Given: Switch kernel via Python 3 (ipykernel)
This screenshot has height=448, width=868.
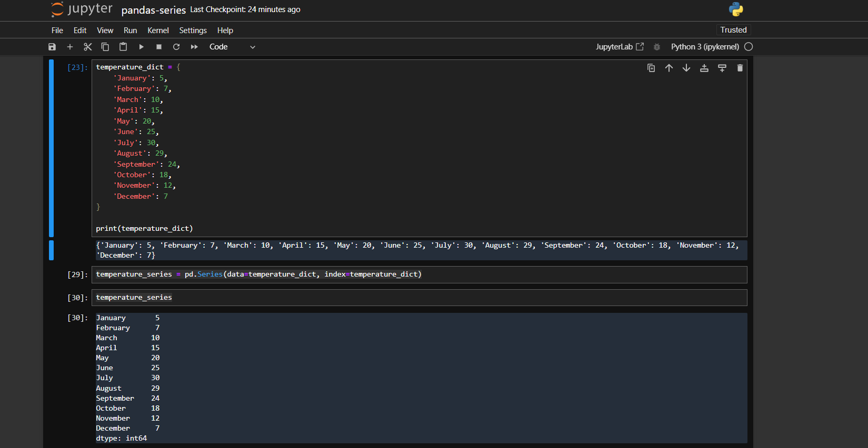Looking at the screenshot, I should pyautogui.click(x=705, y=47).
